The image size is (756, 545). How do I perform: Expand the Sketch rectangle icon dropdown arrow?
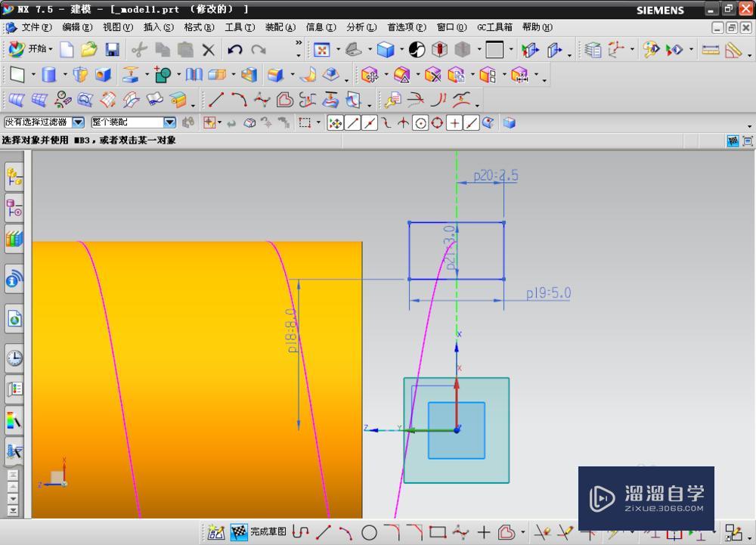coord(33,75)
